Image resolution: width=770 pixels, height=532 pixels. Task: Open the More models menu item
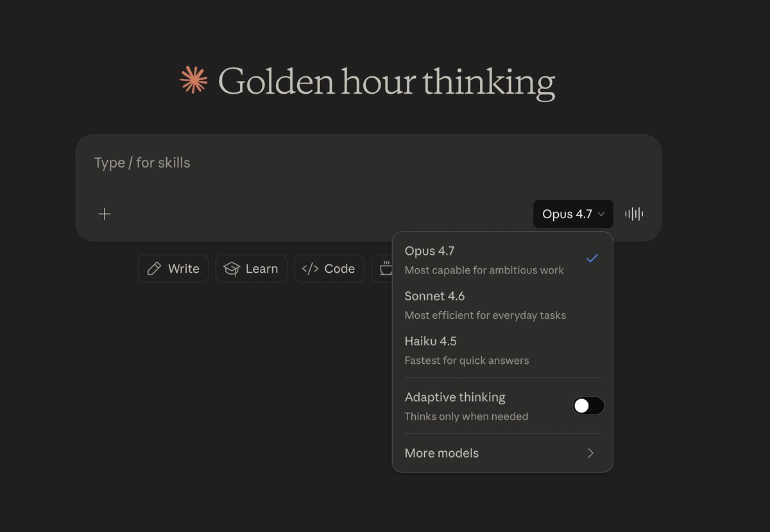502,453
